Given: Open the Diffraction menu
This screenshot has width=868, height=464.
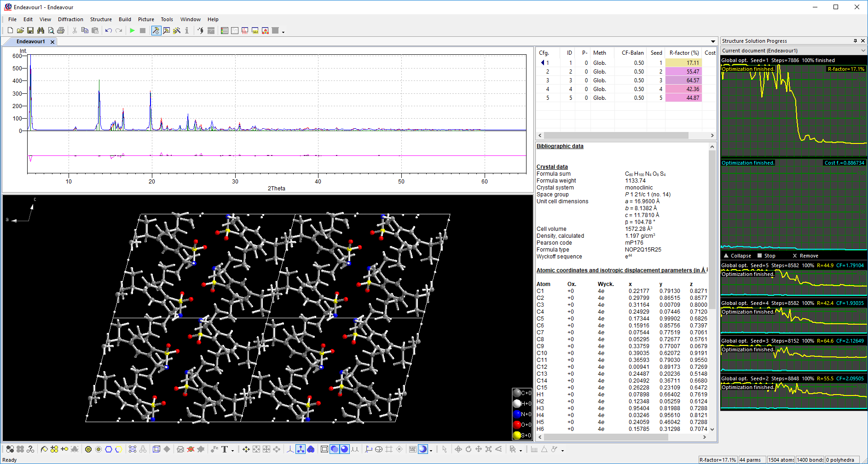Looking at the screenshot, I should click(70, 19).
